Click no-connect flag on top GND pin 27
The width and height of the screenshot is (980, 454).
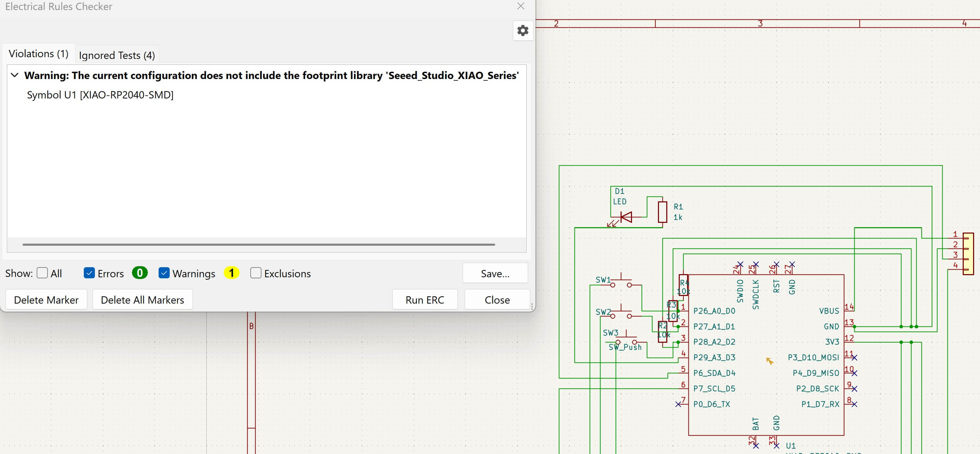point(792,264)
